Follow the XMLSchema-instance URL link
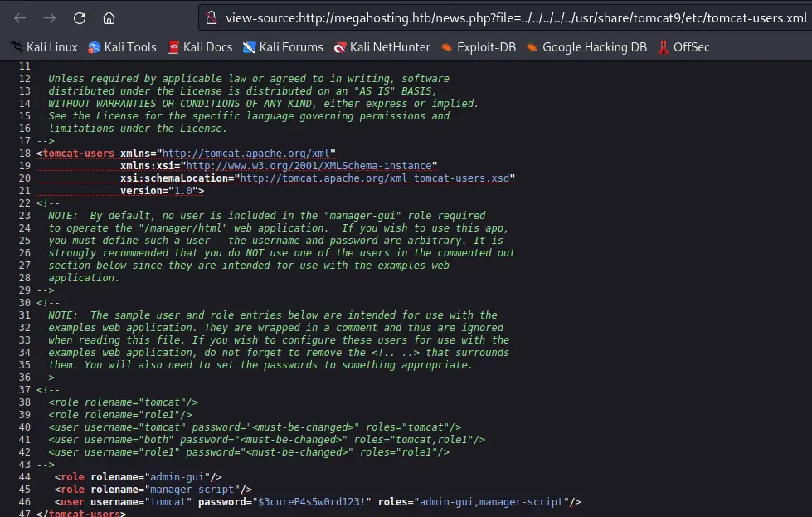 (309, 166)
